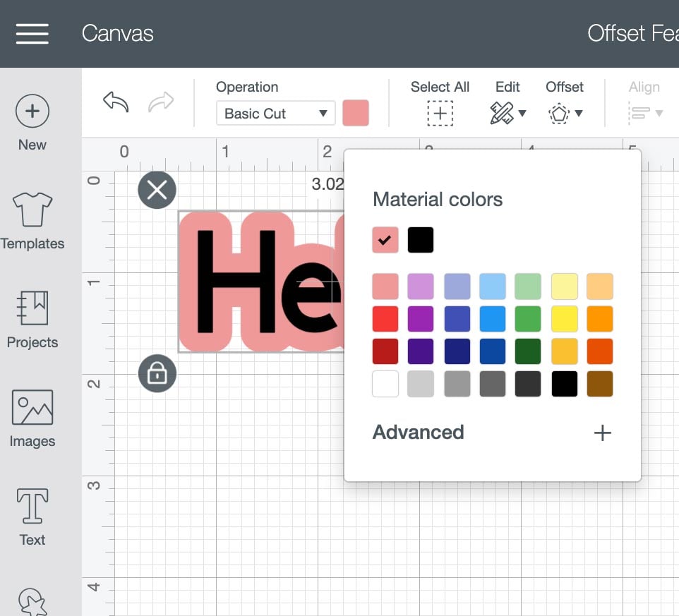Click the New project icon
This screenshot has height=616, width=679.
[32, 111]
